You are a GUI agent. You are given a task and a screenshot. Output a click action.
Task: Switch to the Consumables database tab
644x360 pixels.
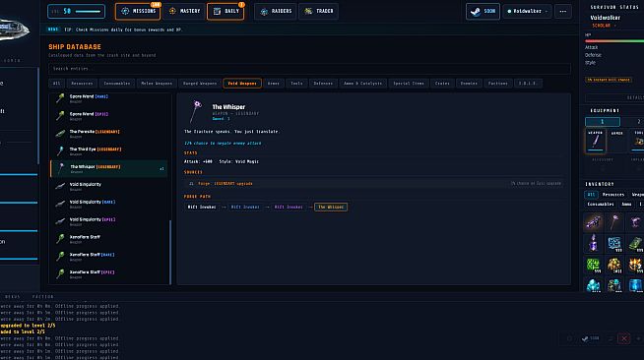pyautogui.click(x=116, y=84)
